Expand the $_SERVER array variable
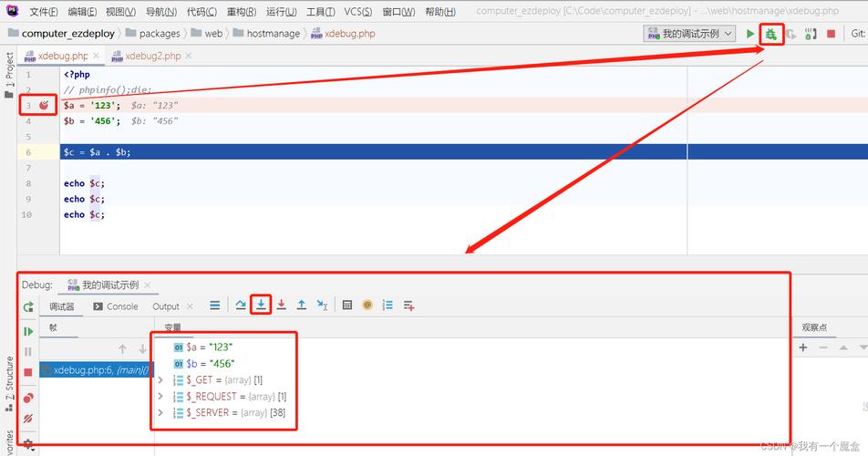Viewport: 868px width, 456px height. tap(160, 413)
